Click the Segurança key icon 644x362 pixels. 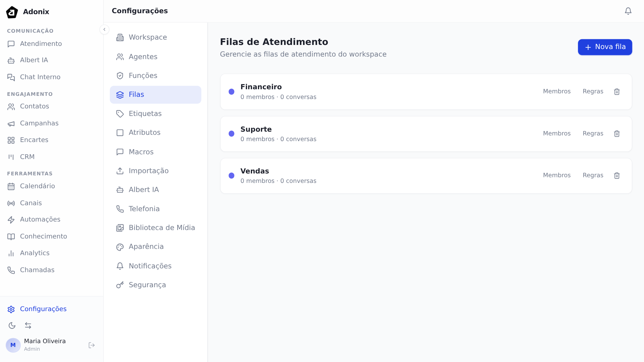[x=120, y=285]
